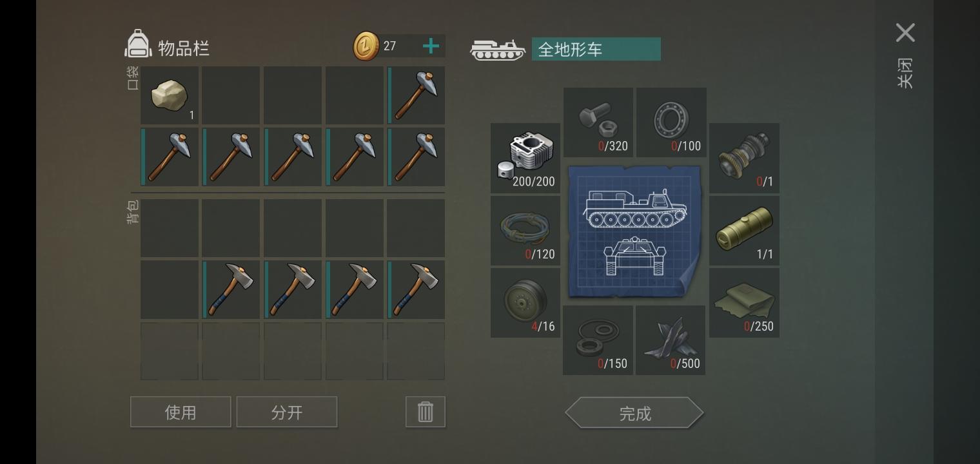980x464 pixels.
Task: Select the stone item in pocket
Action: pyautogui.click(x=170, y=95)
